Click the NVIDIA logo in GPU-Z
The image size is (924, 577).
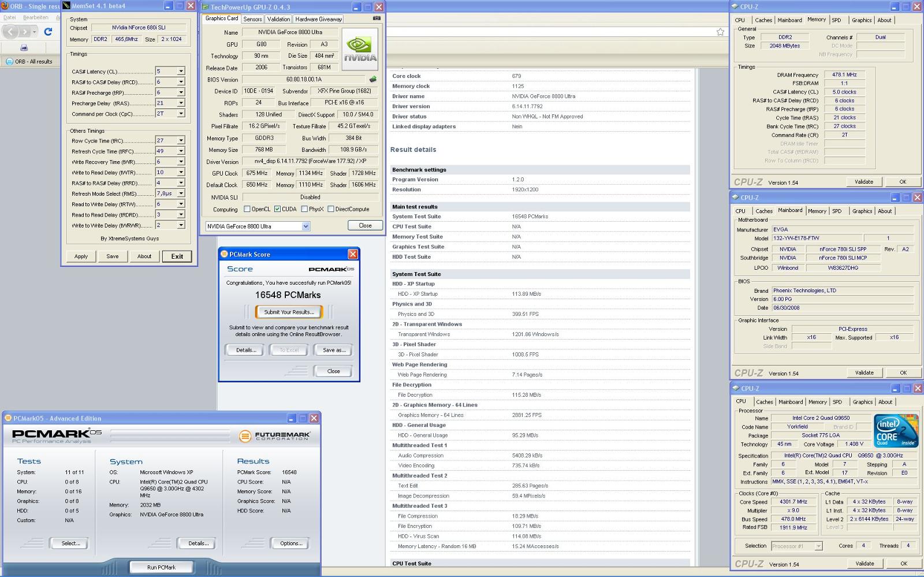(360, 50)
